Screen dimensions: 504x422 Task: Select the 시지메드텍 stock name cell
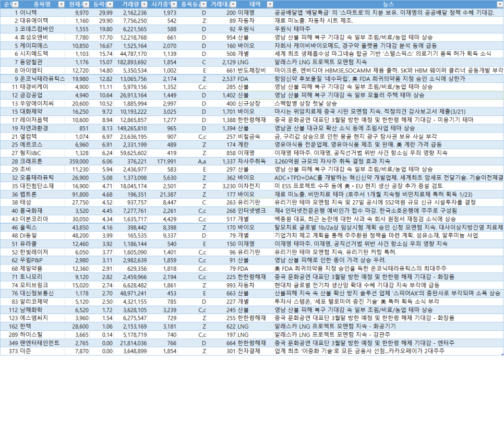[x=42, y=54]
